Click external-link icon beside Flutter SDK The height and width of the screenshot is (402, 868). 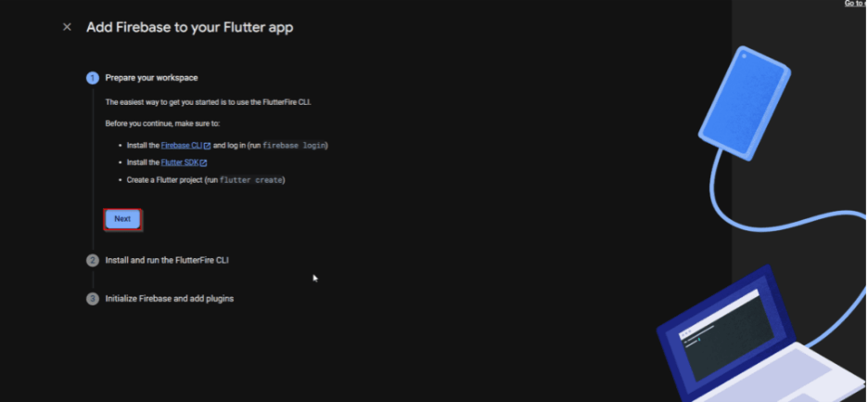[204, 163]
